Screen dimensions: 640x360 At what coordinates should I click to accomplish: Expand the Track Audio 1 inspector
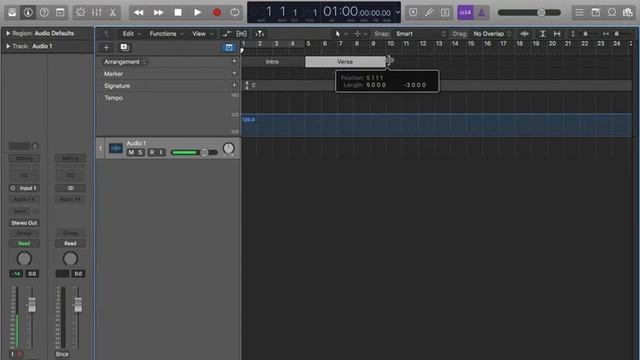[x=8, y=46]
